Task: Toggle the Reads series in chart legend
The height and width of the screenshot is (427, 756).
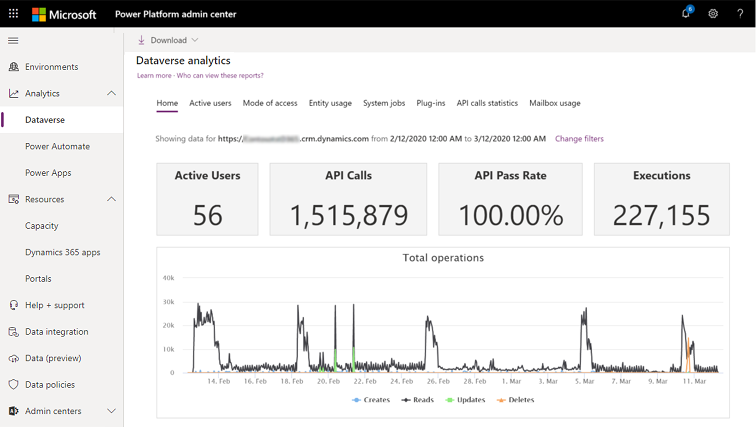Action: pos(418,400)
